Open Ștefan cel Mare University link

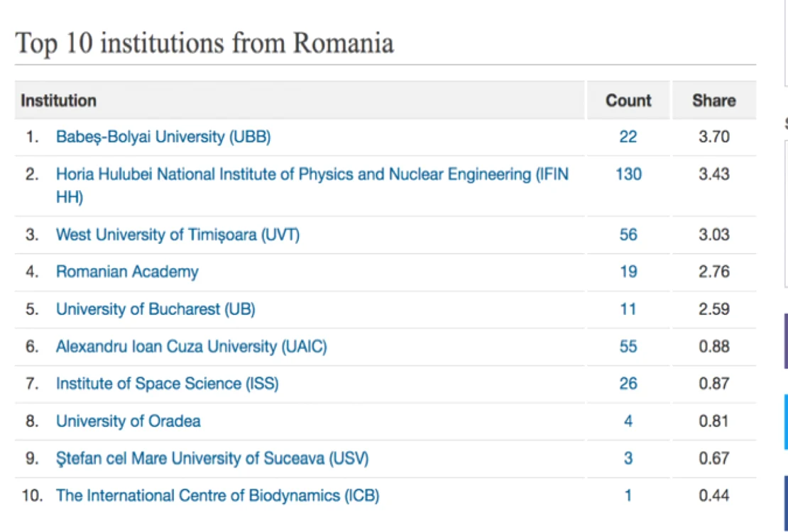point(212,458)
